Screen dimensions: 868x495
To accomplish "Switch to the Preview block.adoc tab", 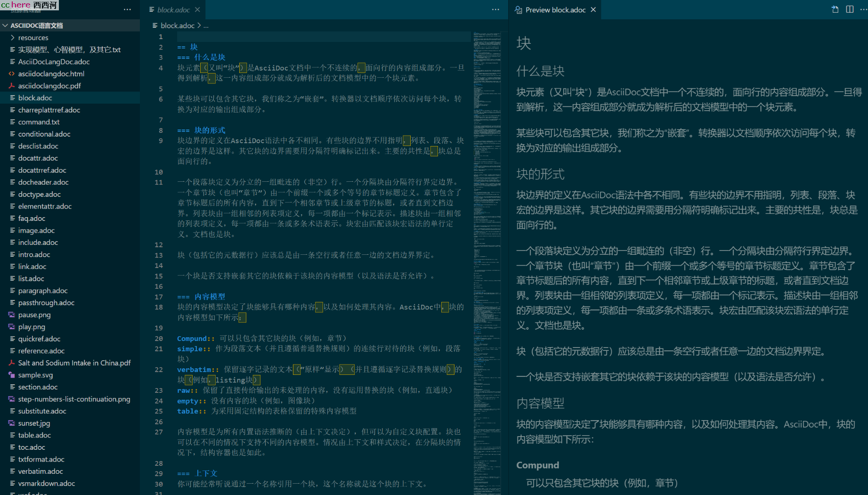I will [x=555, y=10].
